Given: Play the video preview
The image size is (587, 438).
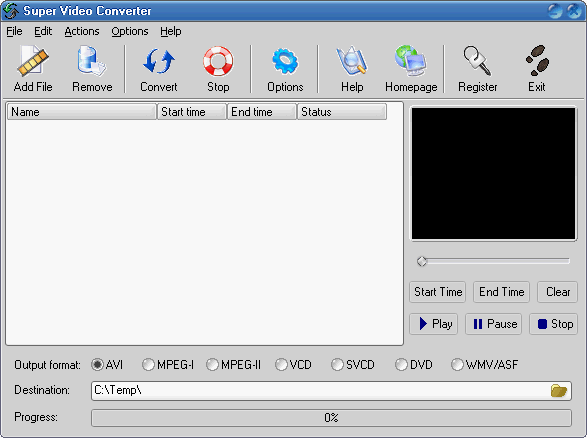Looking at the screenshot, I should pyautogui.click(x=434, y=324).
